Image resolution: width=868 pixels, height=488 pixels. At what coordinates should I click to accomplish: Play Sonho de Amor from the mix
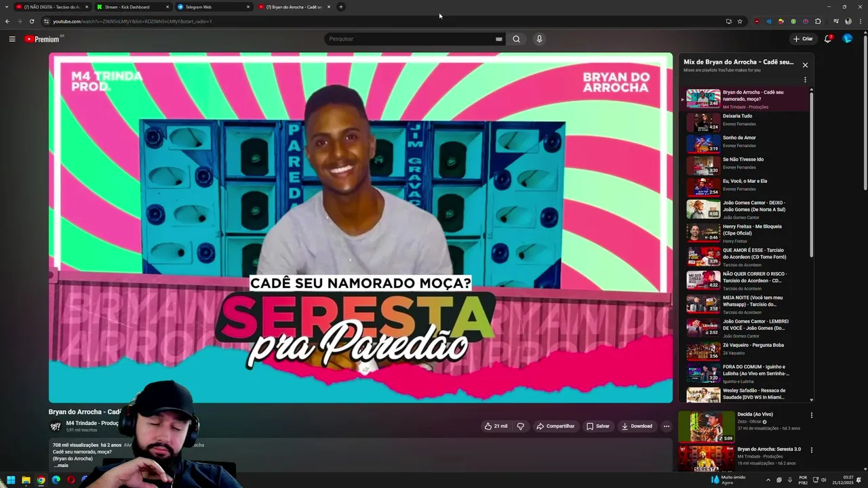click(746, 143)
